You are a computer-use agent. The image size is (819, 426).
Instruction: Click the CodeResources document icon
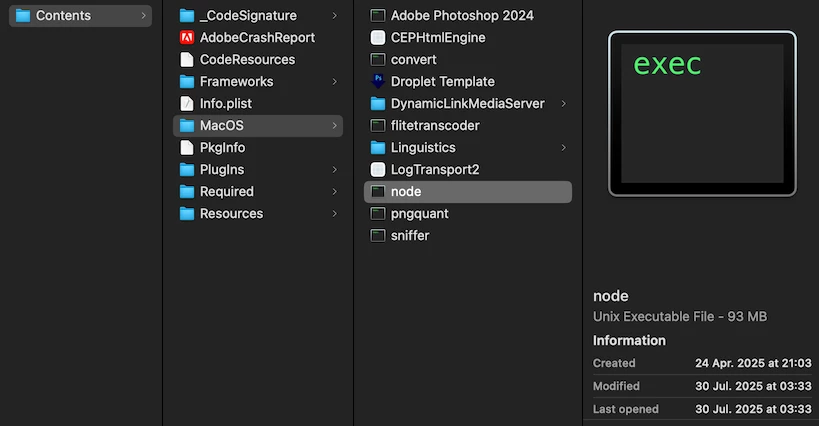(187, 60)
